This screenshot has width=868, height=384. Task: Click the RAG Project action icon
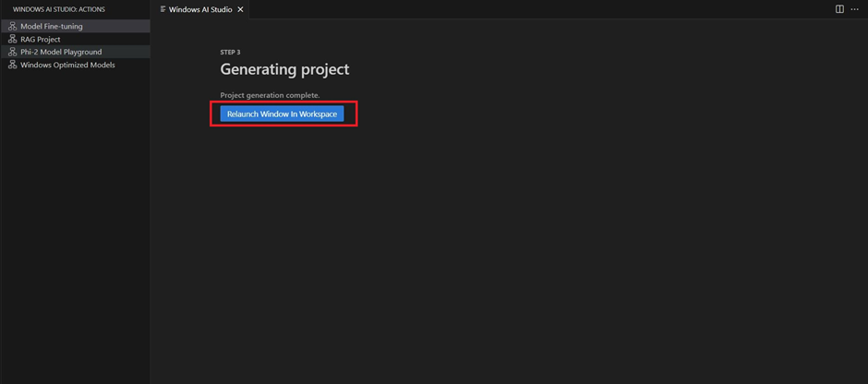pyautogui.click(x=12, y=39)
